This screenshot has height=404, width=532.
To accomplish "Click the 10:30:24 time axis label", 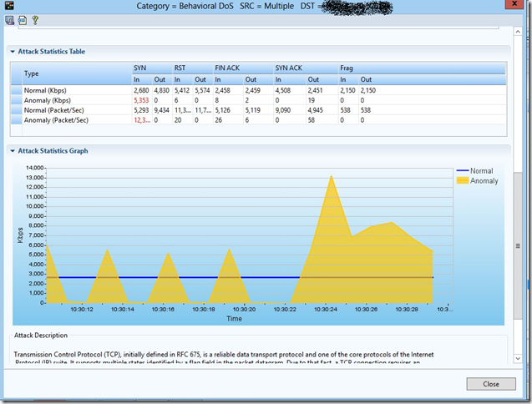I will pyautogui.click(x=326, y=310).
